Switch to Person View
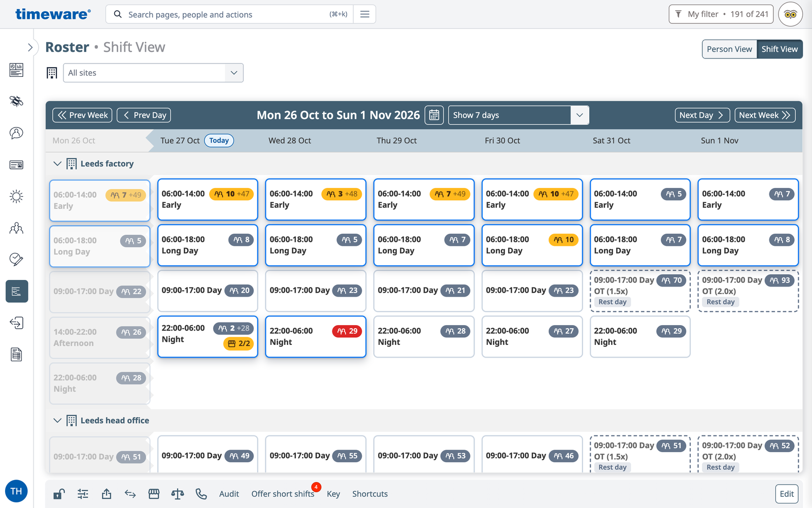The height and width of the screenshot is (508, 812). 729,49
